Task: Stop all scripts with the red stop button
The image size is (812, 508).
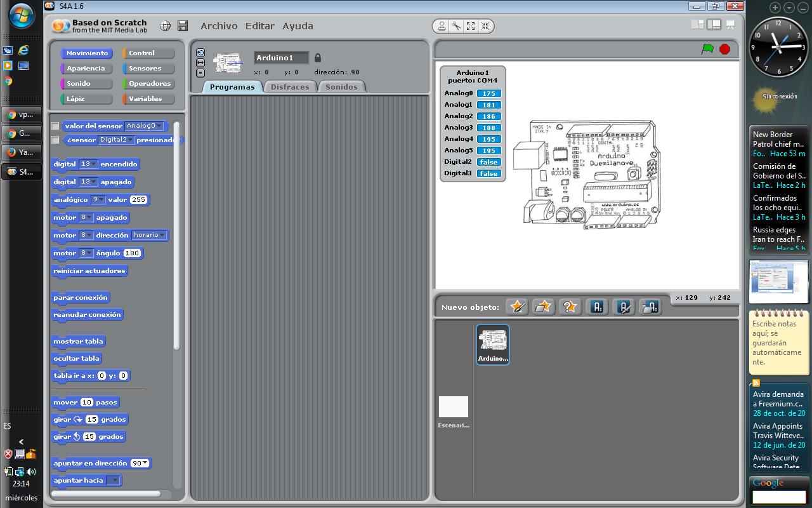Action: (725, 48)
